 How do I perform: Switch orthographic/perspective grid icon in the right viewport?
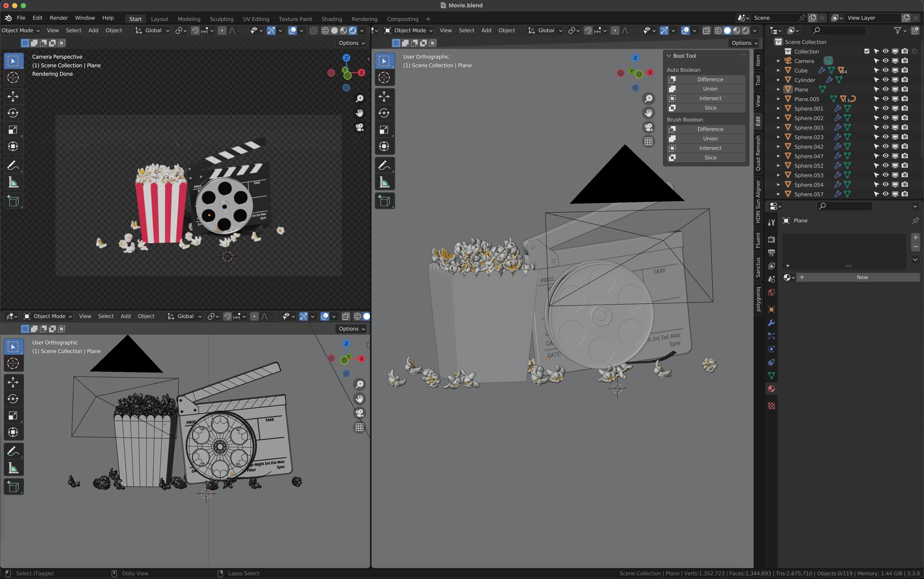649,141
